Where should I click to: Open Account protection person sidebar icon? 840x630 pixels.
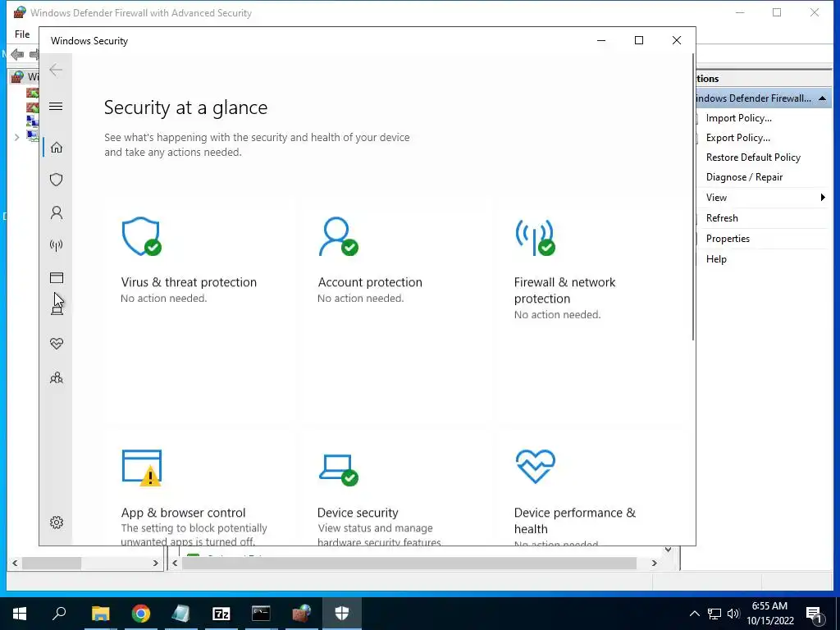[x=57, y=212]
